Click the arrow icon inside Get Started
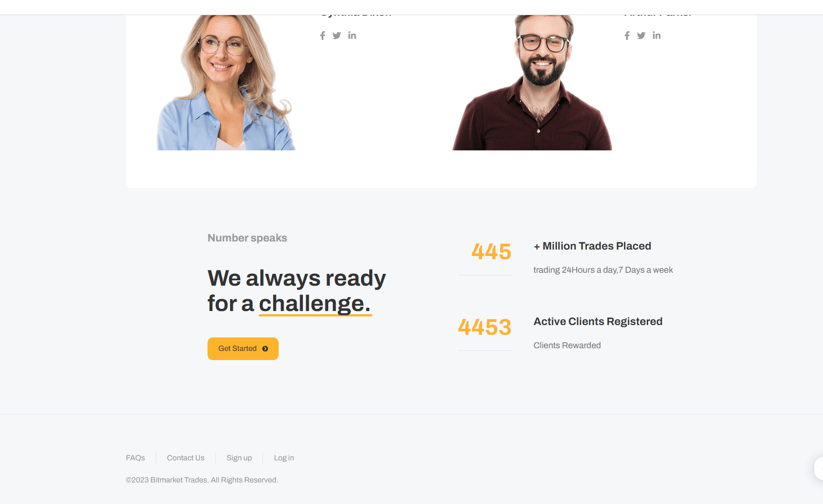This screenshot has height=504, width=823. 265,349
